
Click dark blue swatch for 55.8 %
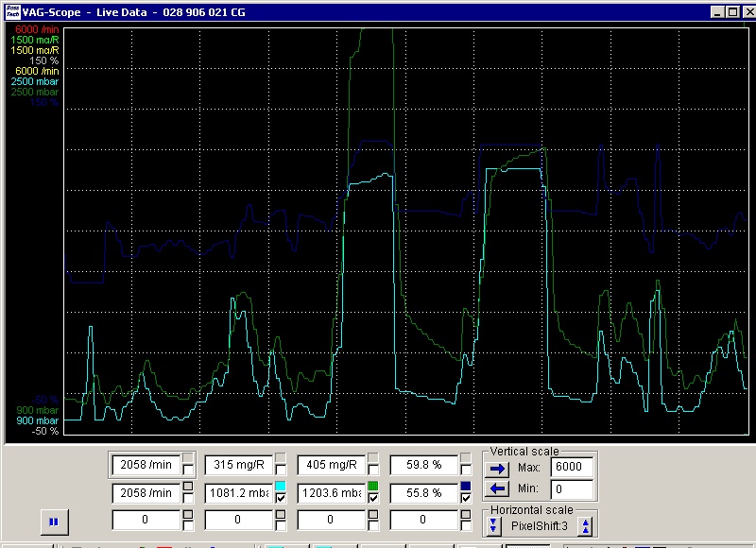click(x=466, y=486)
